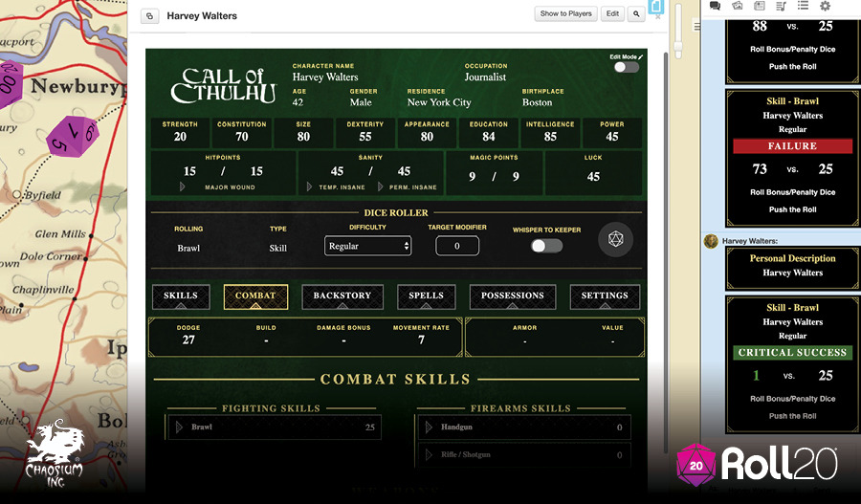861x504 pixels.
Task: Select the purple d10 die on the map
Action: click(73, 136)
